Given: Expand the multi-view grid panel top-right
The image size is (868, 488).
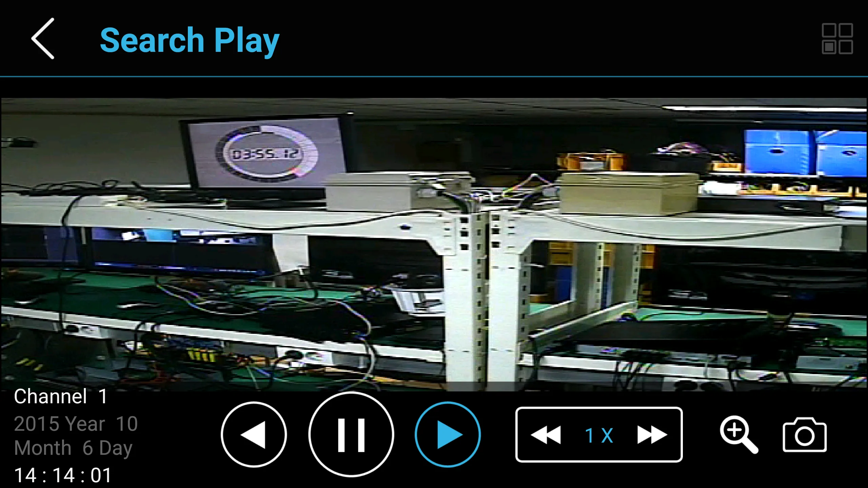Looking at the screenshot, I should point(839,38).
